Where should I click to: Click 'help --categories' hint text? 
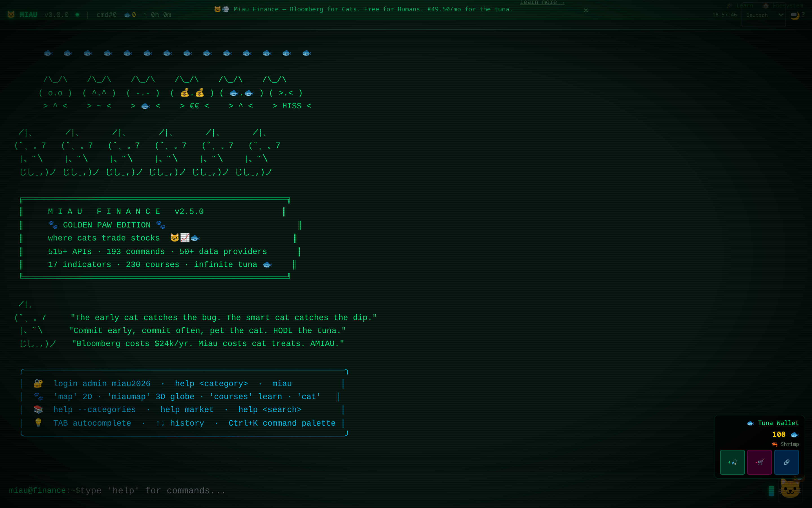[95, 410]
